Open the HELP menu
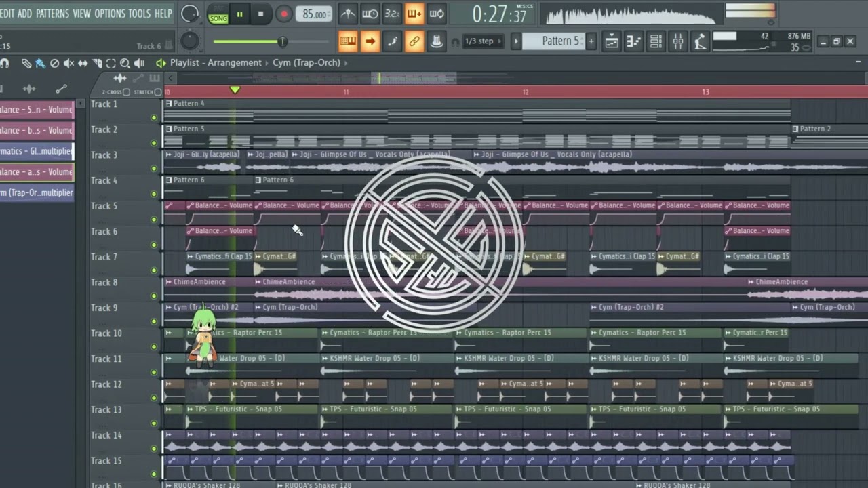This screenshot has width=868, height=488. tap(163, 14)
